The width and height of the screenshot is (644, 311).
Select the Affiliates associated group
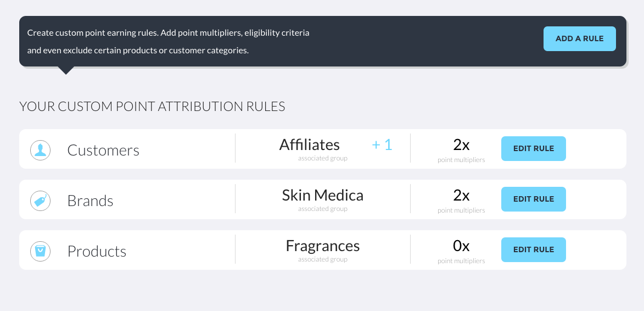point(310,145)
